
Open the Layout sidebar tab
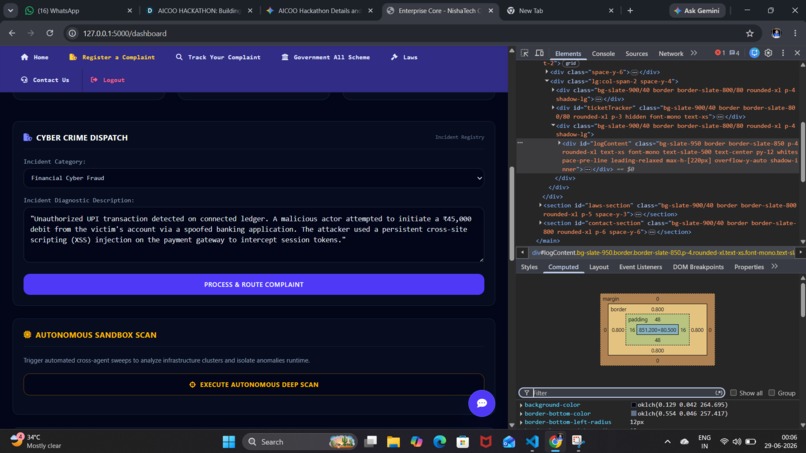click(x=599, y=267)
